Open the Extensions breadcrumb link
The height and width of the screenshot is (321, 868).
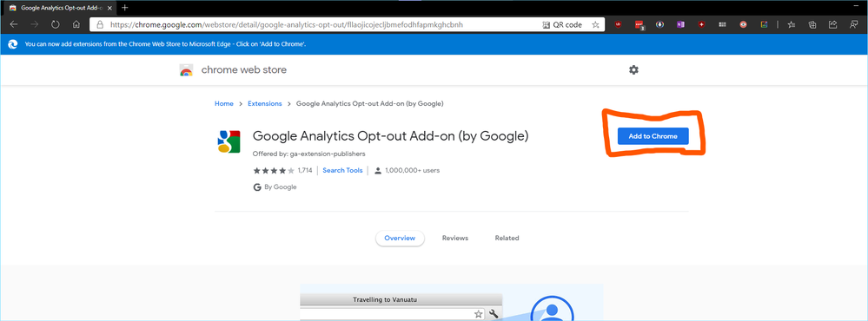265,103
